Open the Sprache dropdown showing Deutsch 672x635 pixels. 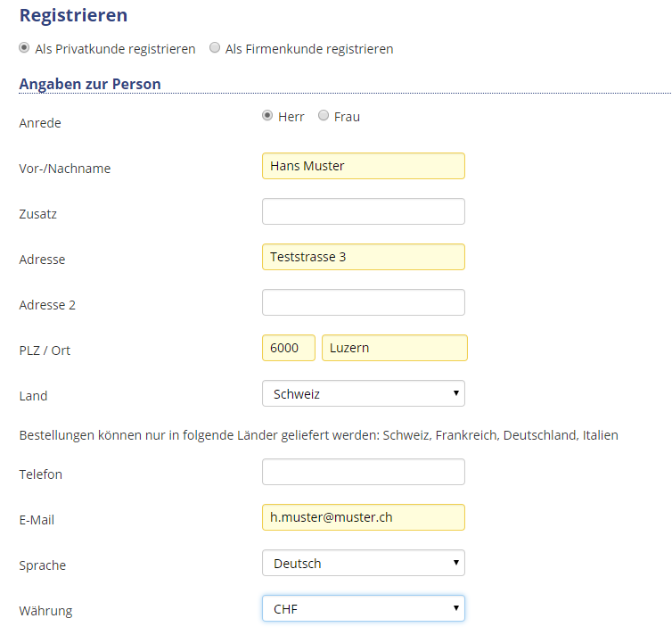coord(364,563)
